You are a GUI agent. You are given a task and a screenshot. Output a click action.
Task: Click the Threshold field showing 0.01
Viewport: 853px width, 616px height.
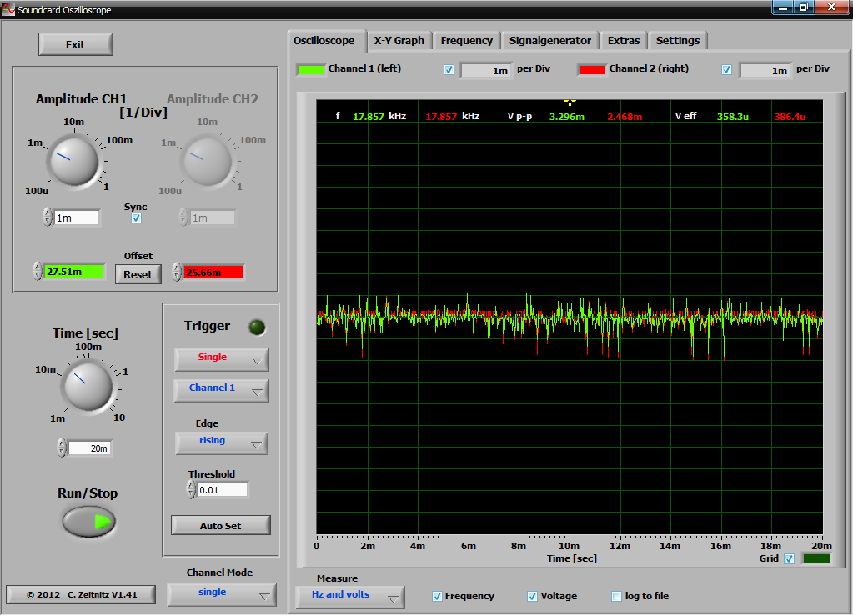click(223, 490)
